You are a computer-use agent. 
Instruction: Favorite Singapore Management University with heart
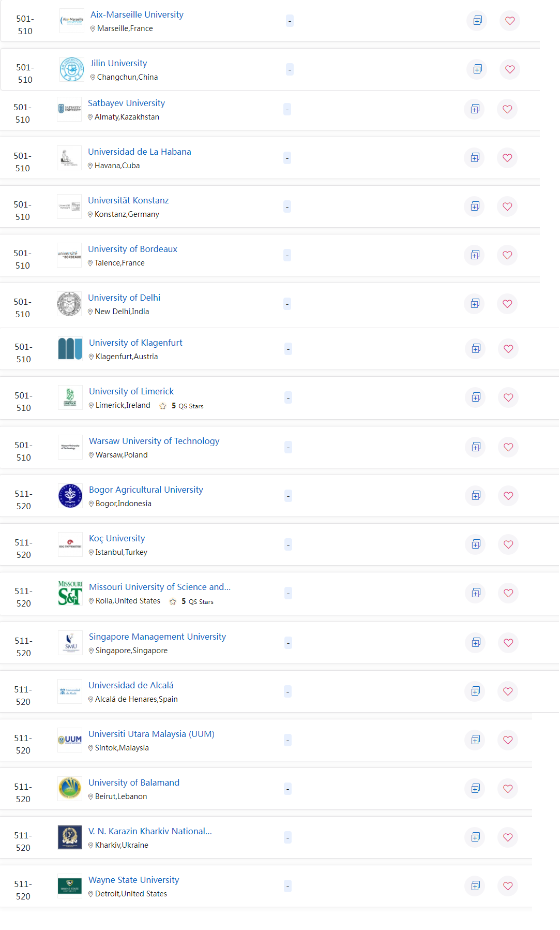508,643
